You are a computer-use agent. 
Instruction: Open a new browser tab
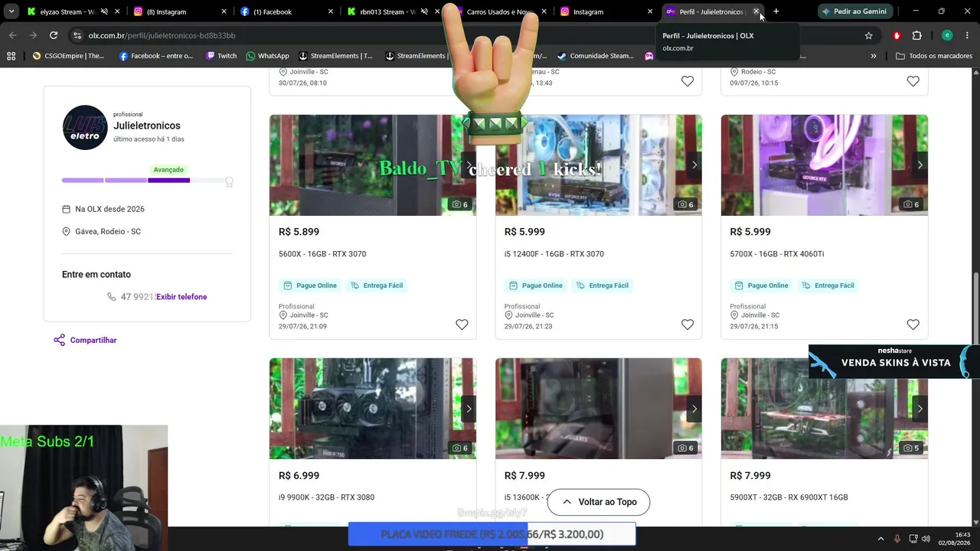776,11
